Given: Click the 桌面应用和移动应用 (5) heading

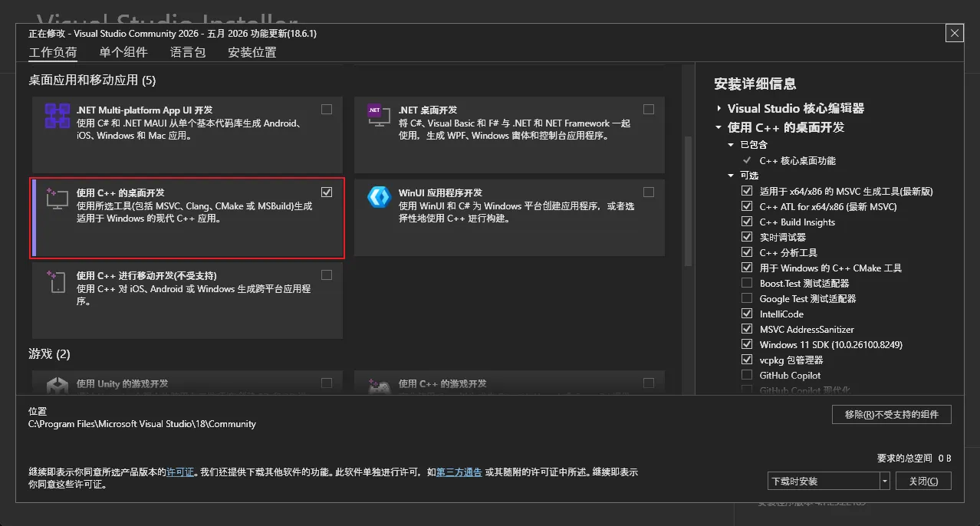Looking at the screenshot, I should [92, 80].
